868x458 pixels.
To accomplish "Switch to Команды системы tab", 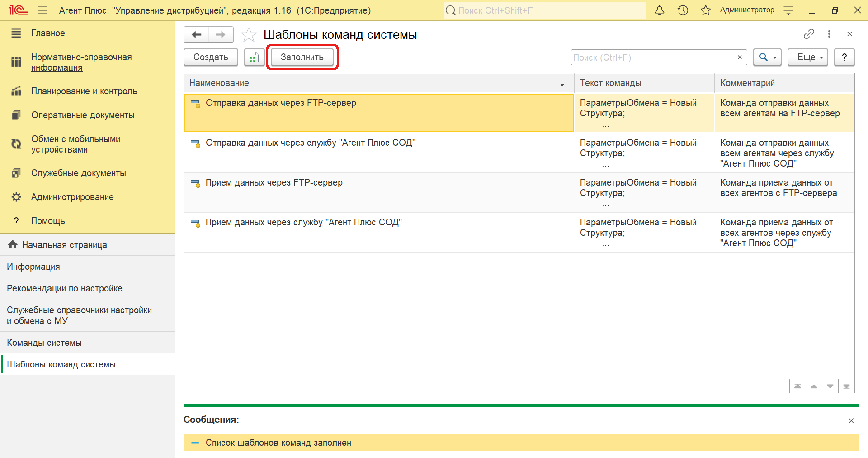I will (87, 343).
